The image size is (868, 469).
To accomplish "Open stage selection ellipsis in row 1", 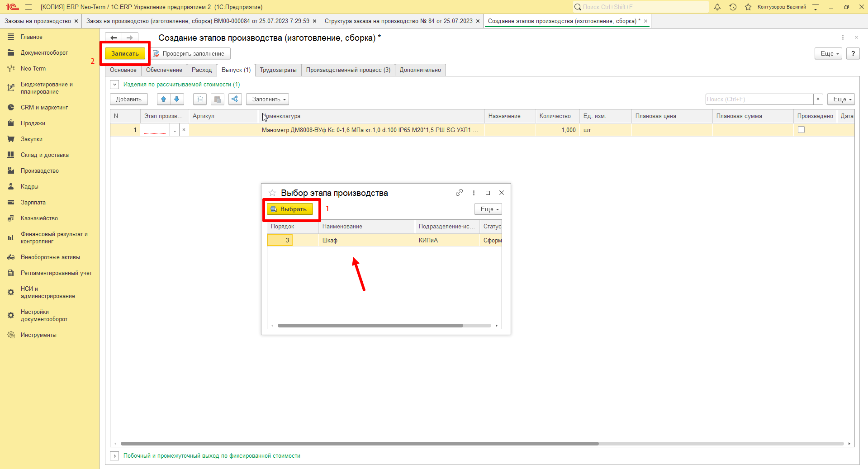I will pos(174,130).
